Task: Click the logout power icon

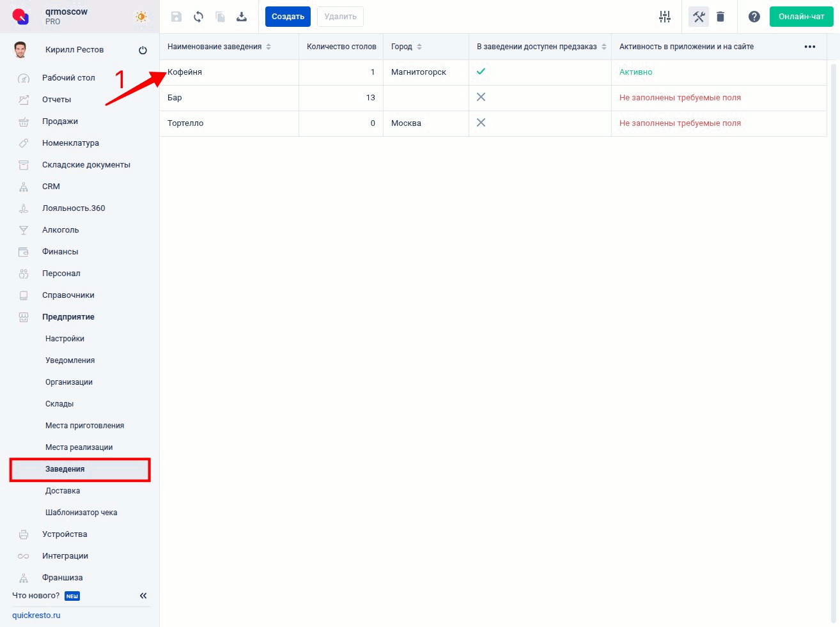Action: (143, 50)
